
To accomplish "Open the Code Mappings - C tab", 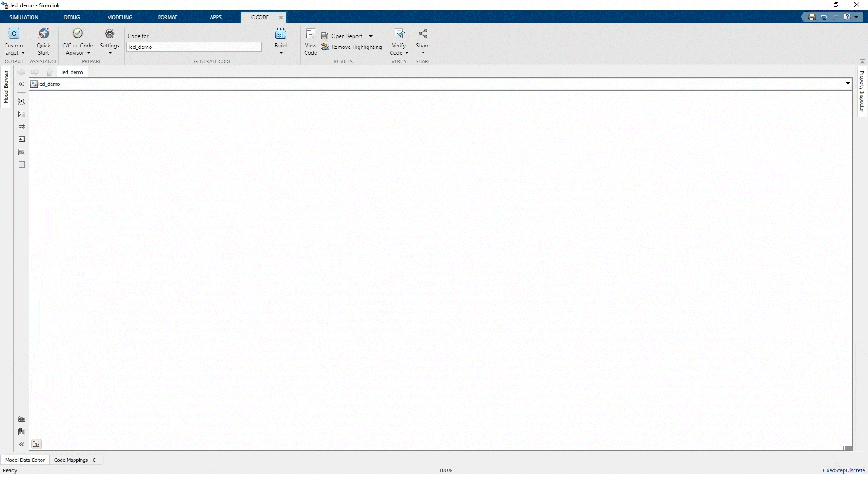I will click(75, 460).
